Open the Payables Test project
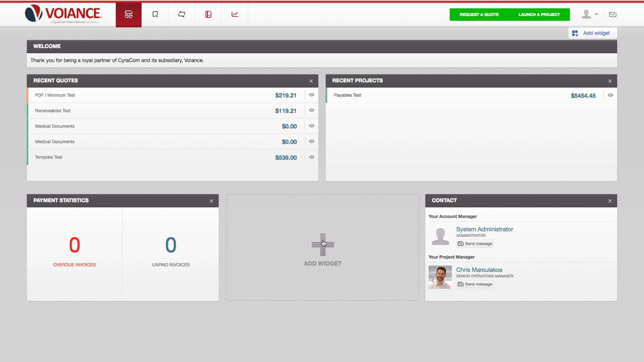This screenshot has height=362, width=644. click(347, 95)
